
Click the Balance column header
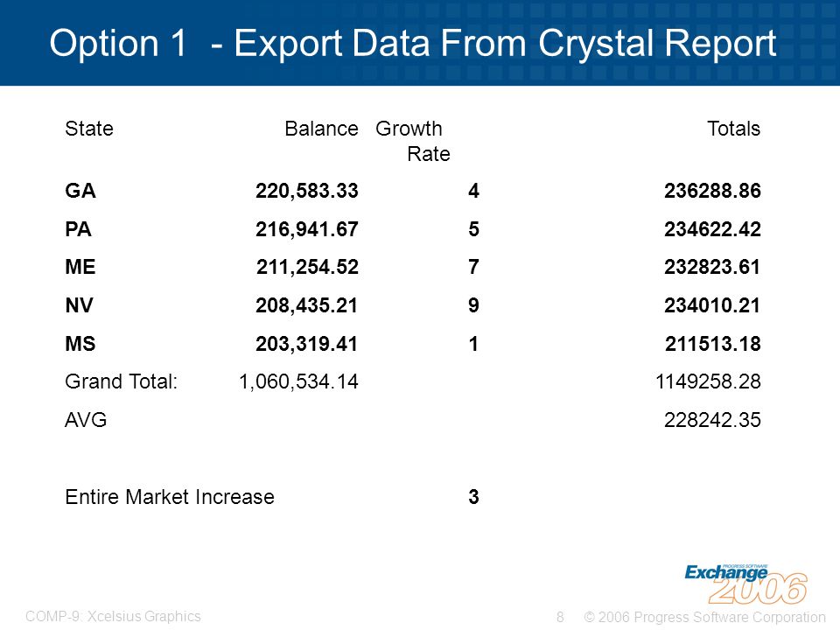click(x=321, y=129)
